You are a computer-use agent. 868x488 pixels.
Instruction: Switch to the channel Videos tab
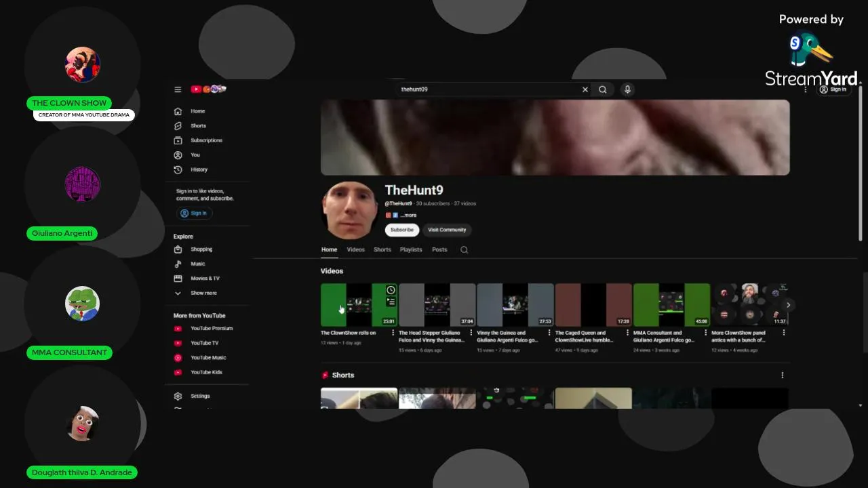coord(356,249)
